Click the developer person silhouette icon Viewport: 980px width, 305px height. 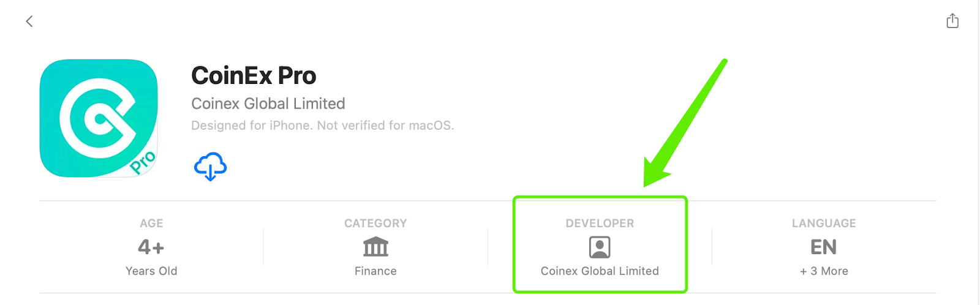click(600, 247)
